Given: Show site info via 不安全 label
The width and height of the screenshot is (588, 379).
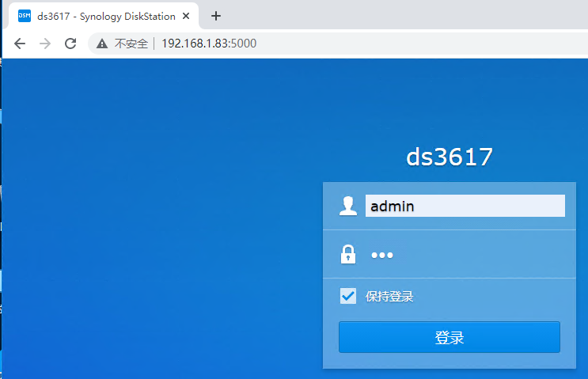Looking at the screenshot, I should [x=131, y=44].
